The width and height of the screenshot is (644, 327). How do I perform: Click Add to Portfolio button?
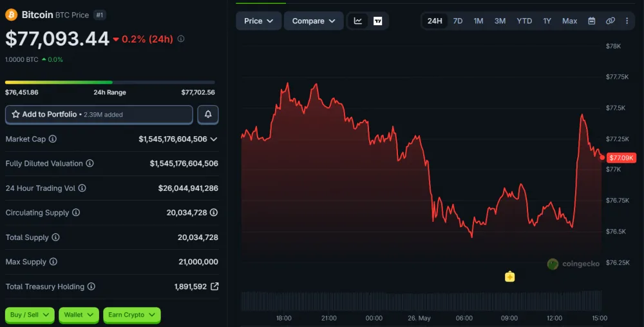pyautogui.click(x=99, y=114)
